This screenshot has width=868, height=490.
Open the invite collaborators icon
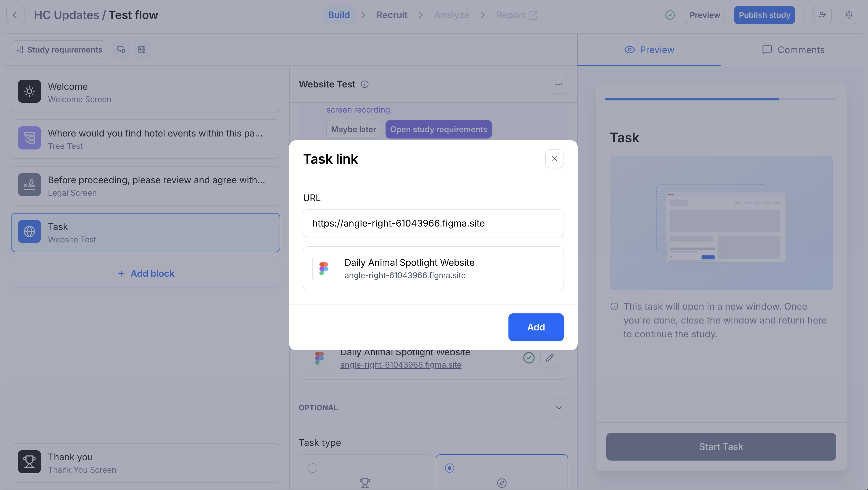tap(822, 15)
